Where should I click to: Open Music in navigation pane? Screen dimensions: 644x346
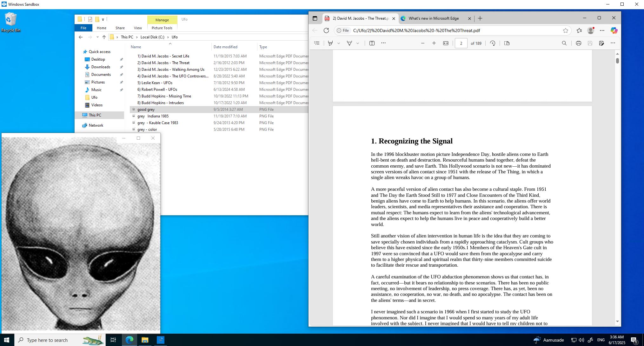click(96, 90)
